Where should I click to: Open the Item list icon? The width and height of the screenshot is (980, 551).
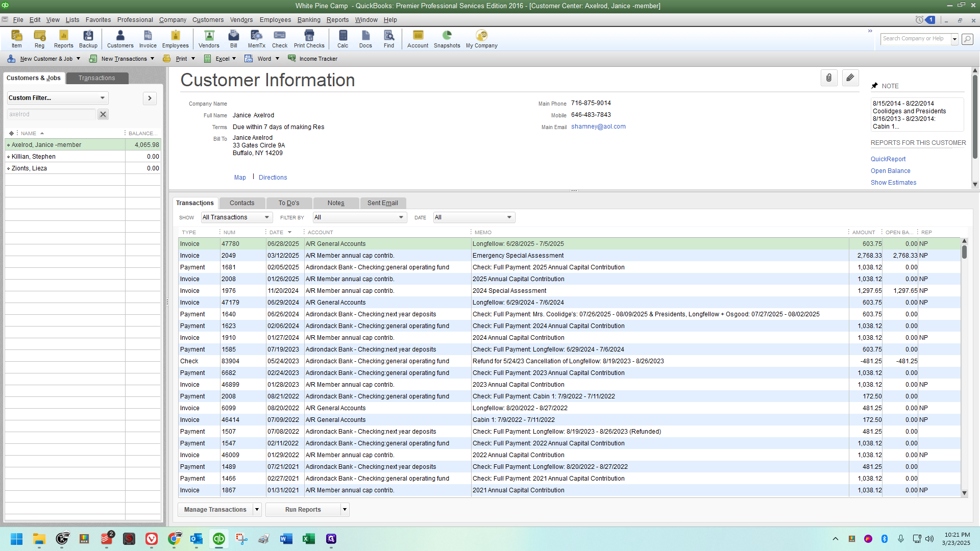click(x=17, y=39)
